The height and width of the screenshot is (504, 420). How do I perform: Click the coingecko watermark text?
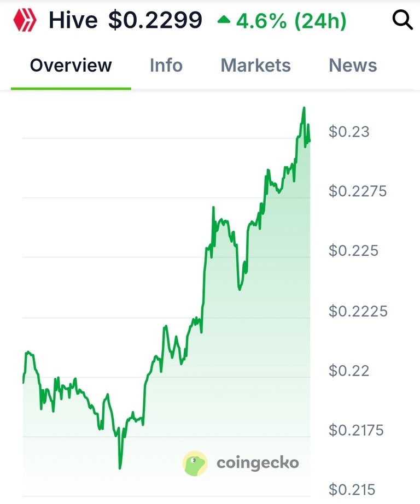point(258,463)
